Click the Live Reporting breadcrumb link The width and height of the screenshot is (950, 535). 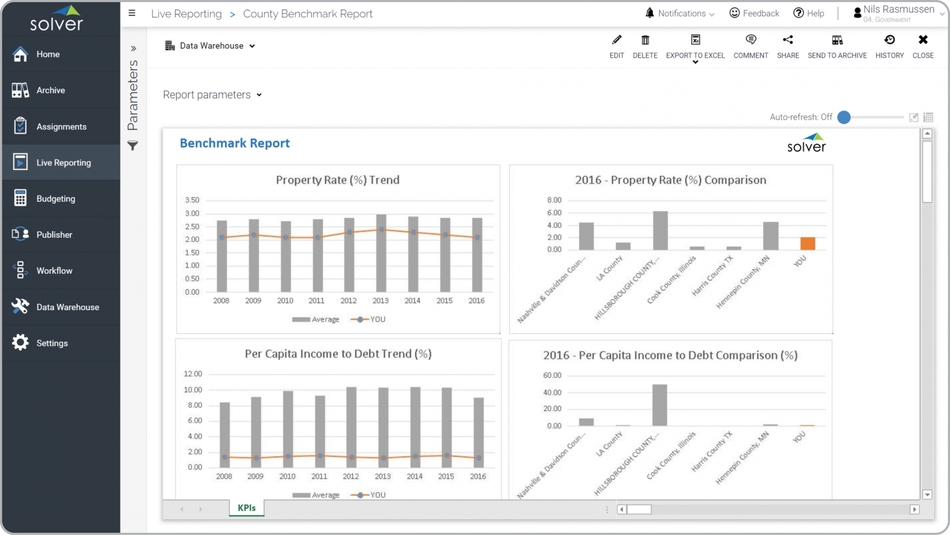coord(186,14)
